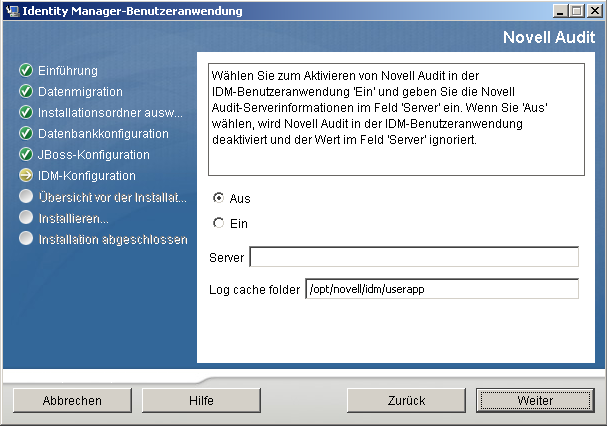The height and width of the screenshot is (426, 607).
Task: Select the 'Ein' radio button
Action: [x=219, y=223]
